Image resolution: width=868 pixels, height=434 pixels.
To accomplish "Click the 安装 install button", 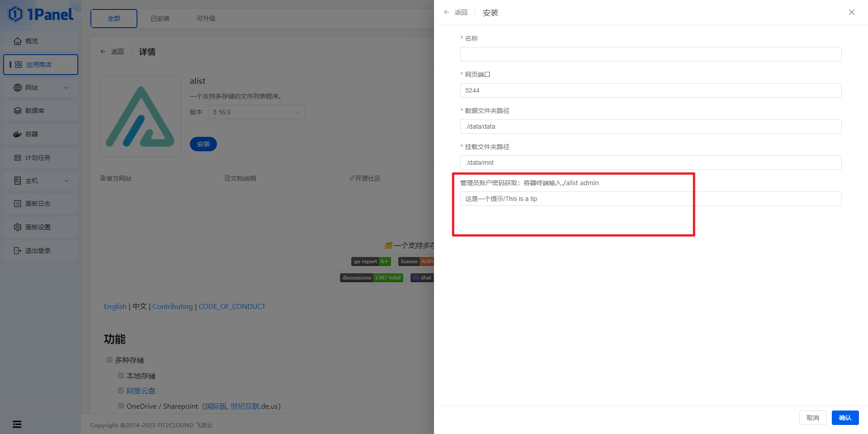I will 203,144.
